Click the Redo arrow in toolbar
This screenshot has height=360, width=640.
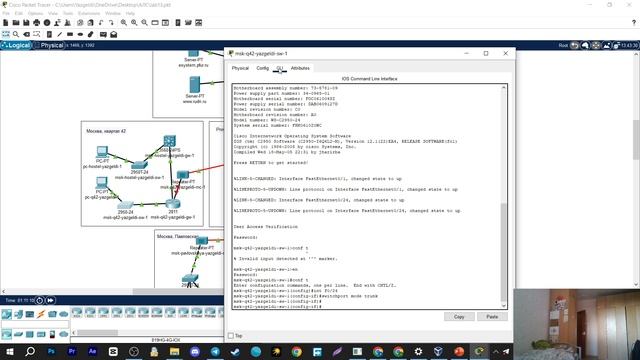click(x=111, y=23)
